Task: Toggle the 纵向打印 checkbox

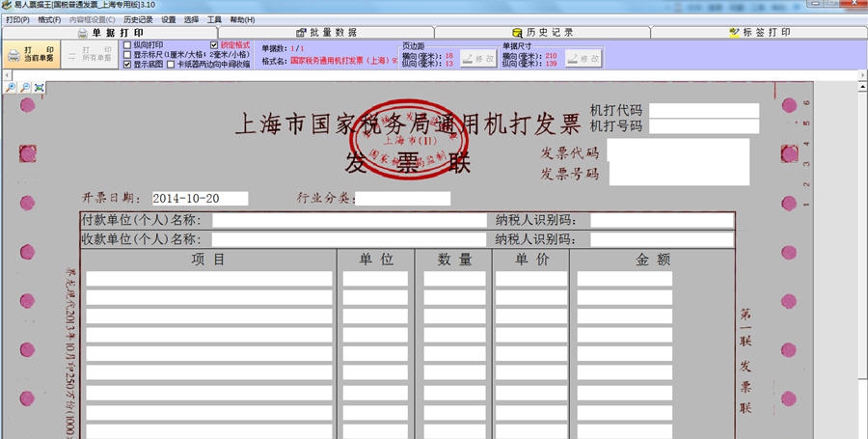Action: click(127, 44)
